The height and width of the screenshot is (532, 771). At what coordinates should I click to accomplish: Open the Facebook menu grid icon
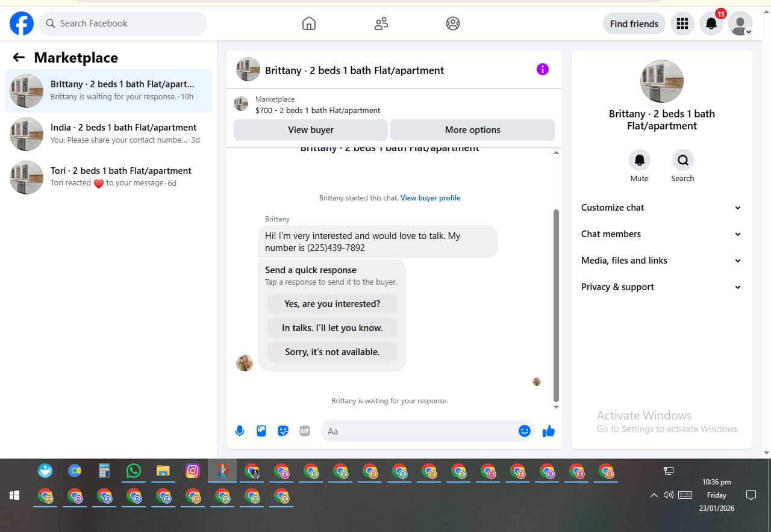[682, 23]
